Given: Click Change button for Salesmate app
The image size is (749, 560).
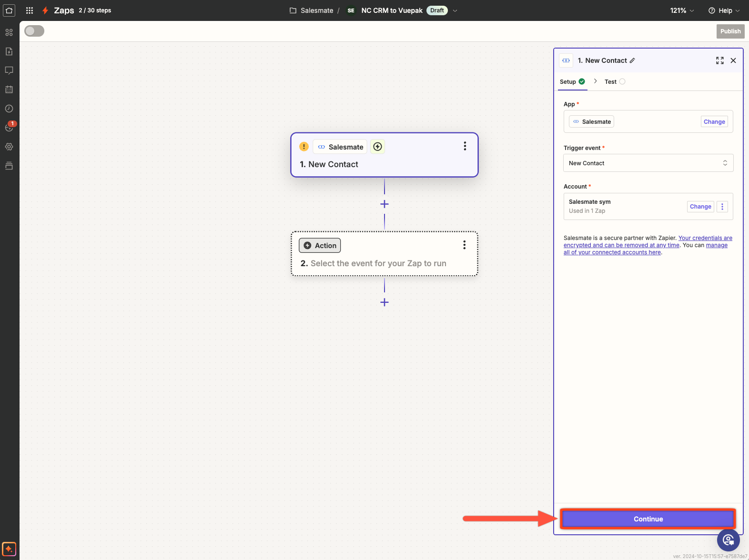Looking at the screenshot, I should click(714, 122).
